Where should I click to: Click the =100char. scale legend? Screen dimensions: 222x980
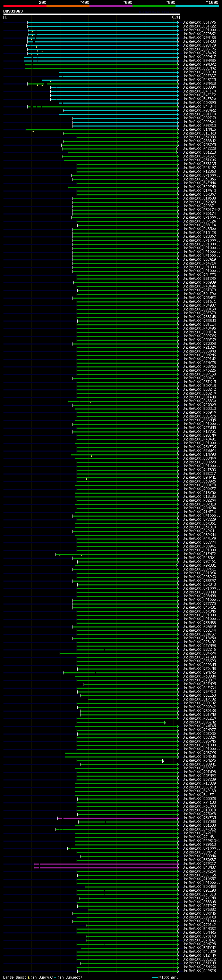[165, 977]
